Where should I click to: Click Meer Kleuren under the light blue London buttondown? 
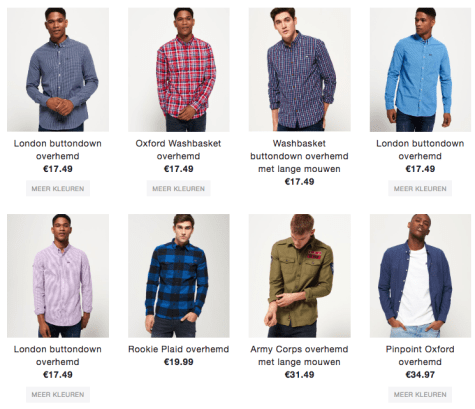(x=420, y=188)
